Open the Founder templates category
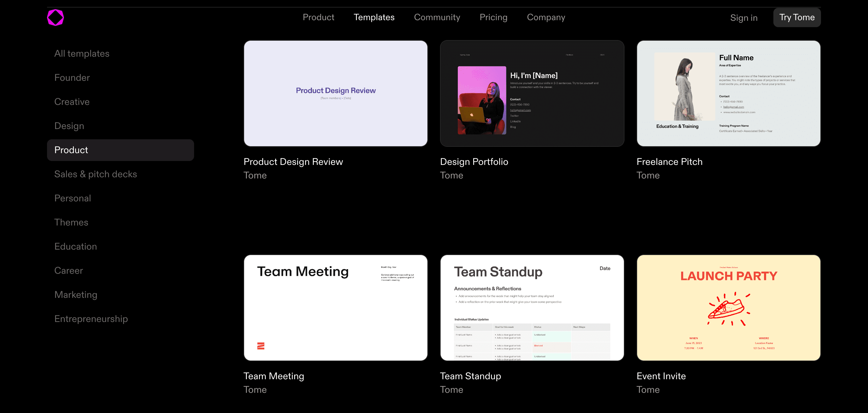The height and width of the screenshot is (413, 868). coord(72,77)
